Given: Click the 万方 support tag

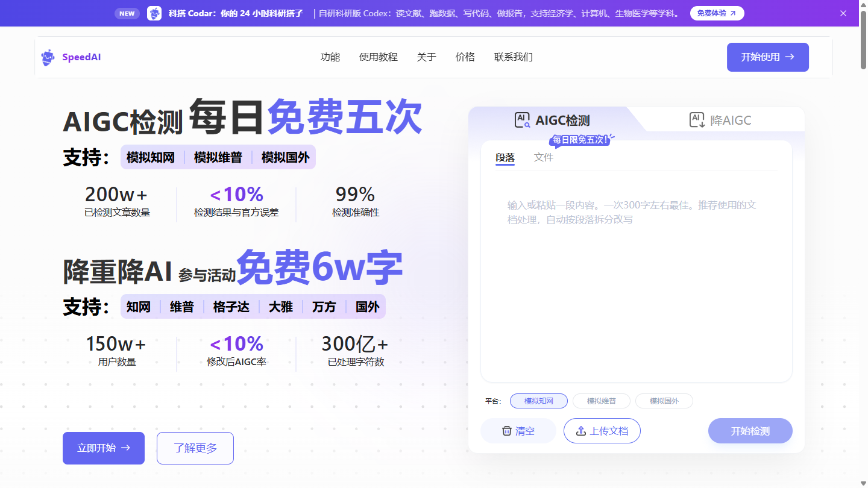Looking at the screenshot, I should pyautogui.click(x=324, y=307).
